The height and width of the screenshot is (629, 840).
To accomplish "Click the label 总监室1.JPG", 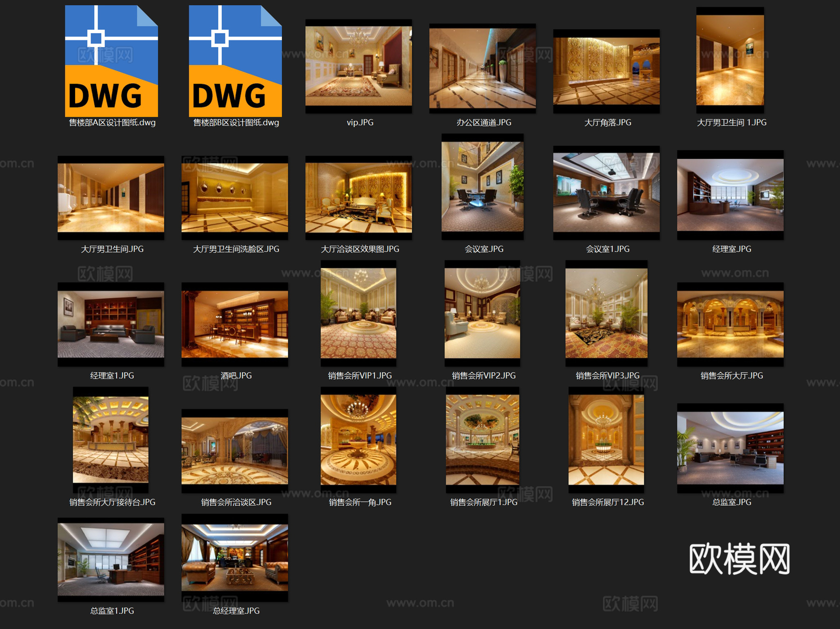I will click(x=112, y=611).
